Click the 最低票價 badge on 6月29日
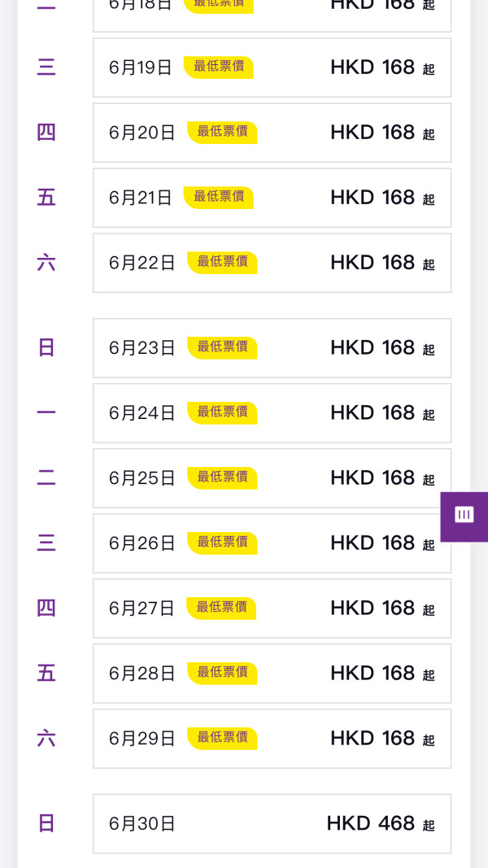The height and width of the screenshot is (868, 488). click(x=222, y=738)
